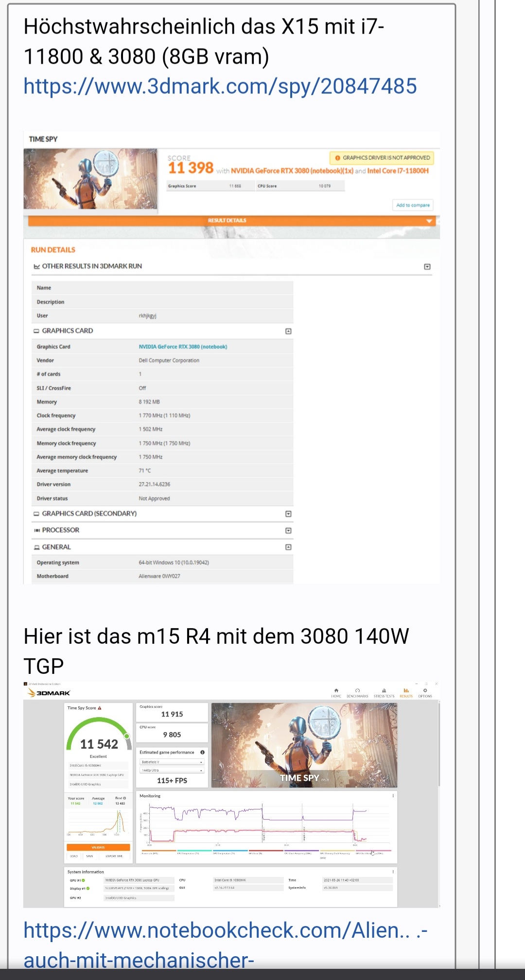
Task: Open the 3dmark.com spy result link
Action: 220,86
